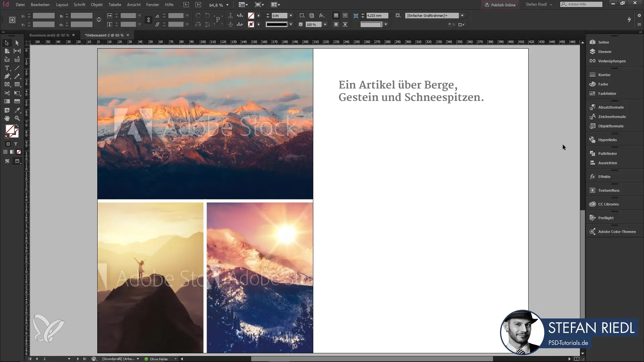Open the page number dropdown in status bar
The width and height of the screenshot is (644, 362).
pyautogui.click(x=69, y=359)
